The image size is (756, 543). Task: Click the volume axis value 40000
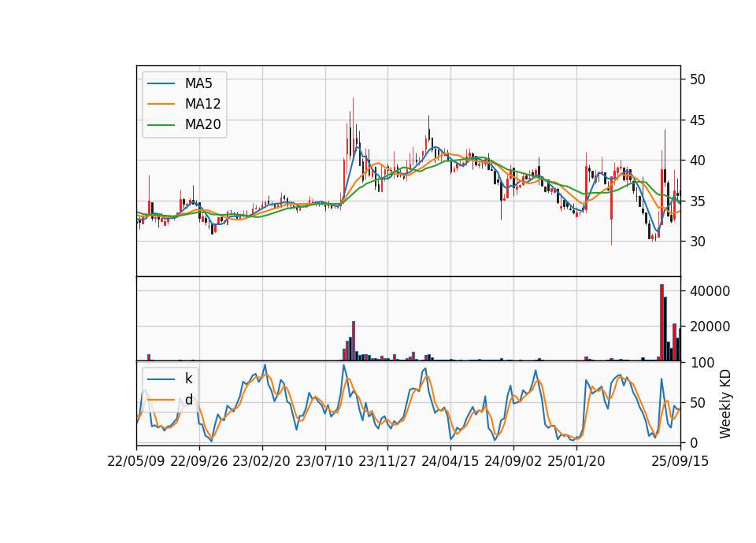(710, 291)
